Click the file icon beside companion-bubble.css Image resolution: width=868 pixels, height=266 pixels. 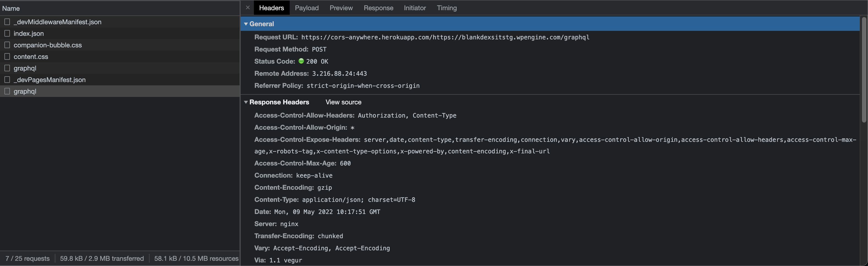[x=7, y=45]
